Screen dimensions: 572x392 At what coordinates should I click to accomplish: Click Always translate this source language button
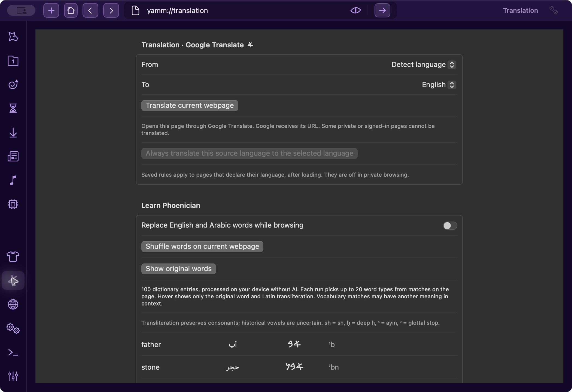click(x=250, y=154)
